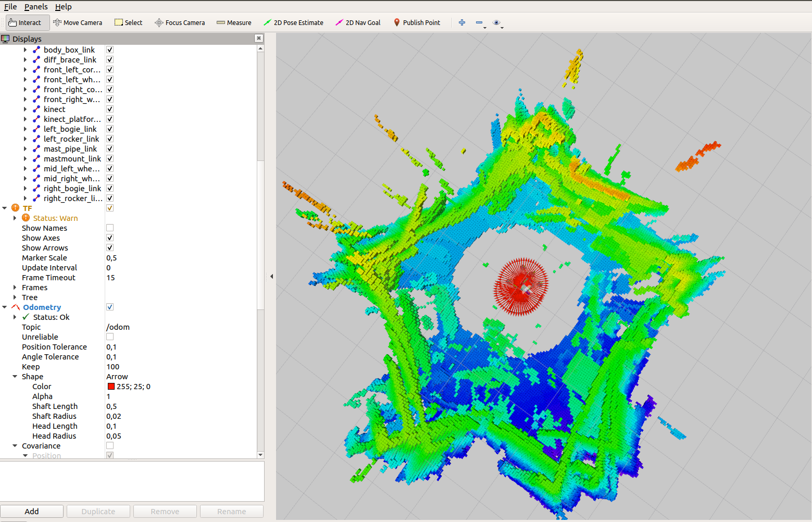Click the left_rocker_link link icon
812x522 pixels.
[36, 139]
